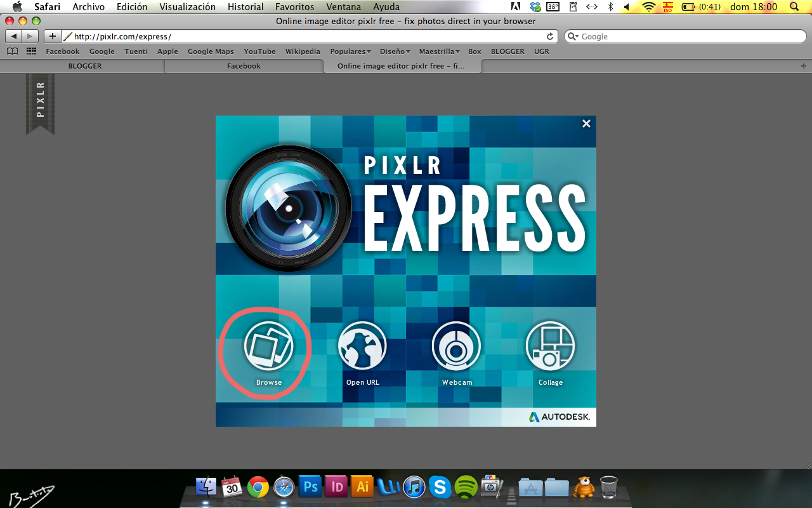Open the Wi-Fi status menu
Viewport: 812px width, 508px height.
pos(648,7)
